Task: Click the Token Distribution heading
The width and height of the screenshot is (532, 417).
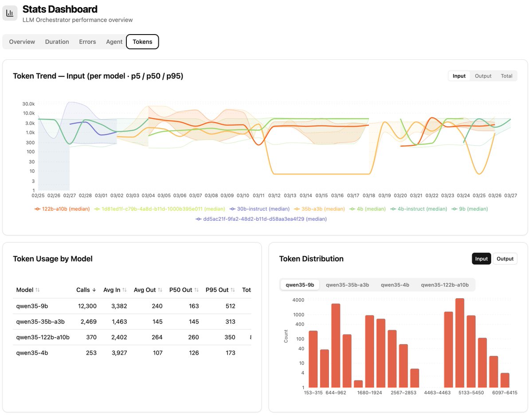Action: point(311,259)
